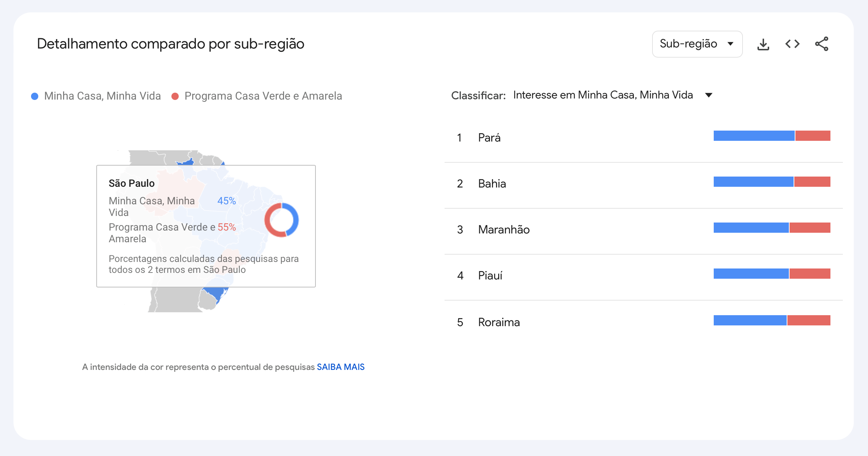Share the sub-region breakdown chart
Viewport: 868px width, 456px height.
pos(822,44)
